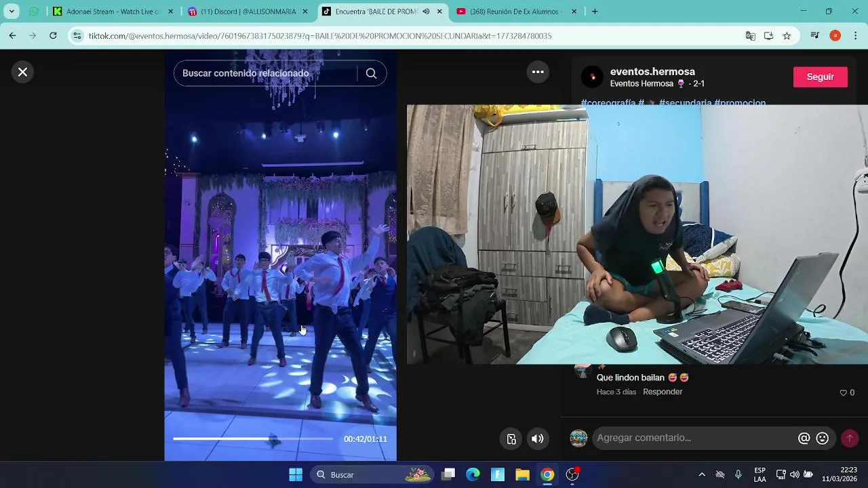Screen dimensions: 868x488
Task: Click the tiktok.com URL in address bar
Action: 320,36
